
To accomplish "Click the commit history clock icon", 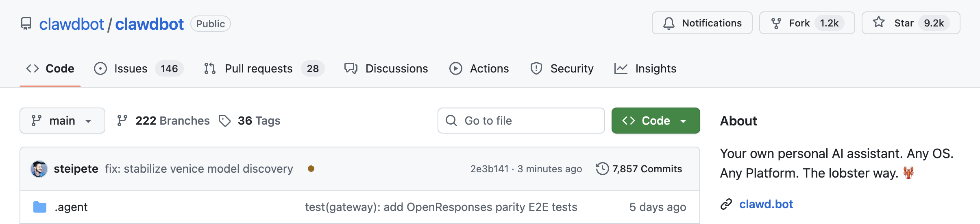I will [602, 169].
